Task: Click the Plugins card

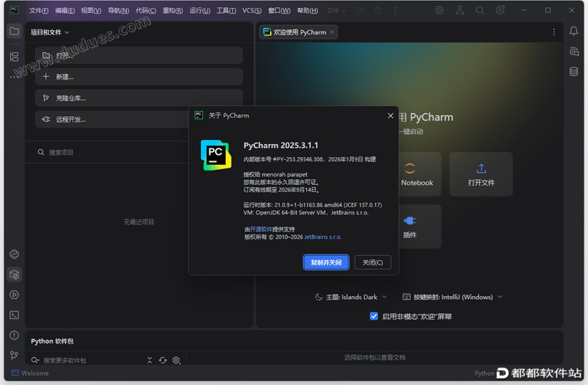Action: point(419,227)
